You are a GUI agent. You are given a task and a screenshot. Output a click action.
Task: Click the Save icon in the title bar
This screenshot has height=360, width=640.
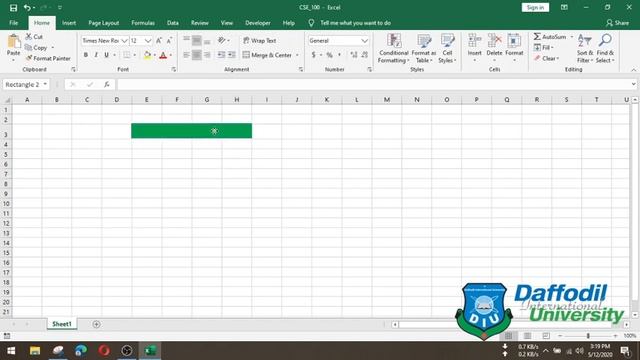click(x=13, y=7)
